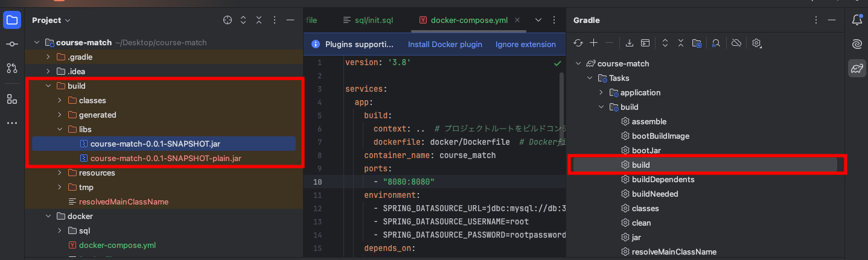Open the Pull Requests tool window icon
868x260 pixels.
(x=11, y=68)
